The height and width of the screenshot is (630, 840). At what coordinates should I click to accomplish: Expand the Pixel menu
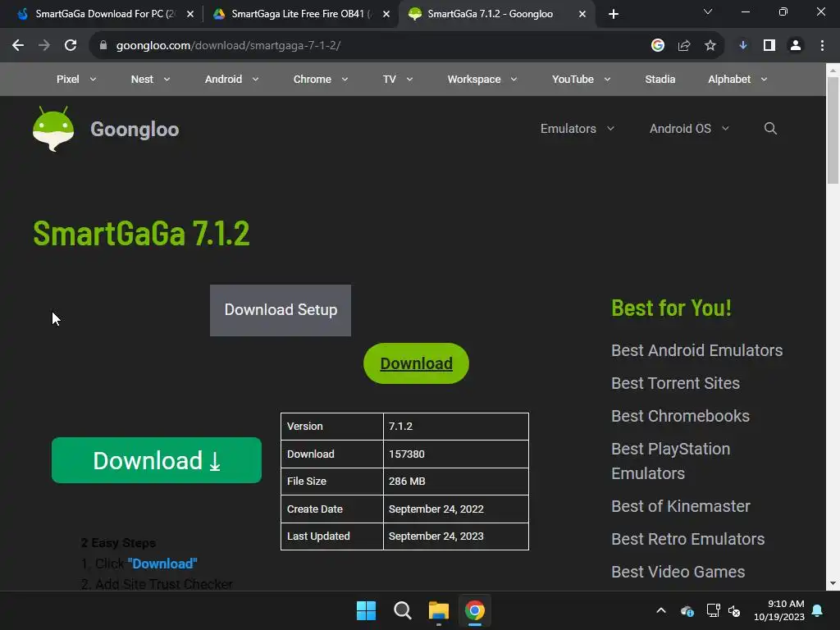[x=76, y=80]
